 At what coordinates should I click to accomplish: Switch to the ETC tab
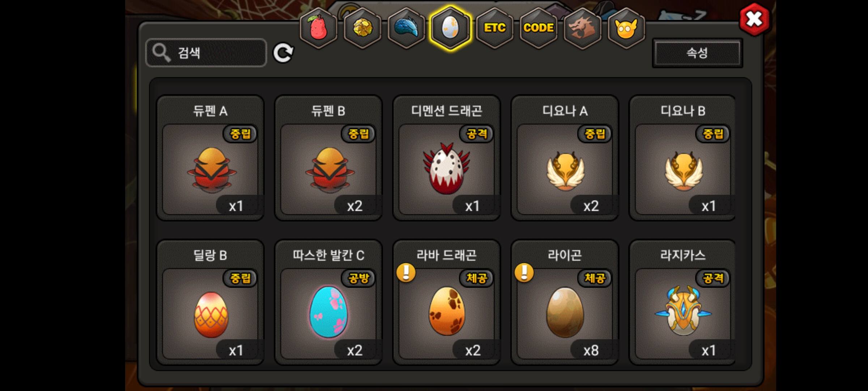point(494,28)
